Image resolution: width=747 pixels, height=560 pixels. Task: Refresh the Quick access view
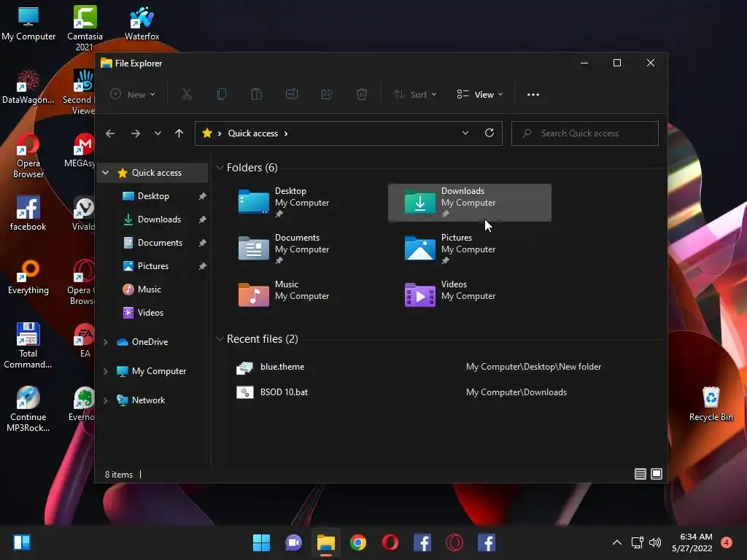tap(489, 133)
